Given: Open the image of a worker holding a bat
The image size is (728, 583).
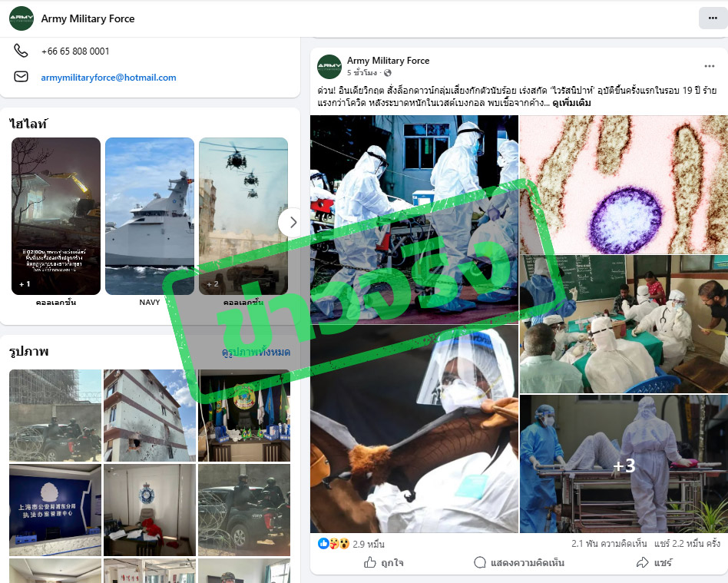Looking at the screenshot, I should click(x=414, y=429).
